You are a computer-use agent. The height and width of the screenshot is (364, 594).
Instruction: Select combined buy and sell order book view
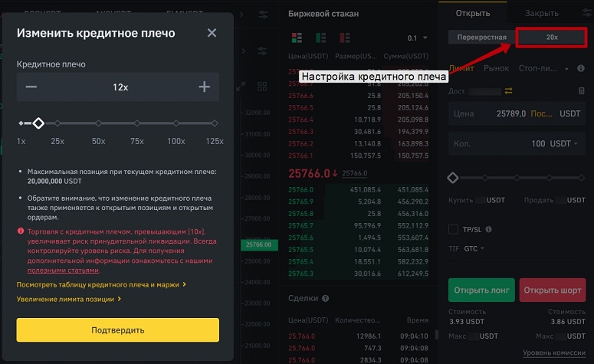click(297, 38)
